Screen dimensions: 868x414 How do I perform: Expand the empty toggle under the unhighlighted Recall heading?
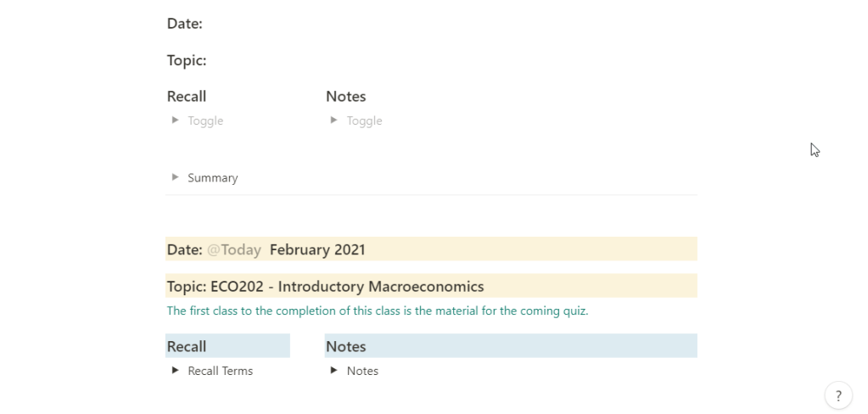pyautogui.click(x=175, y=120)
